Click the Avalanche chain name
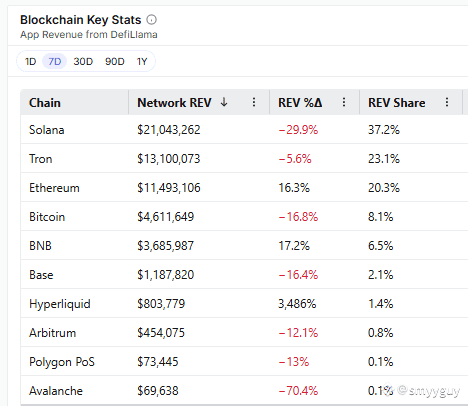 [x=56, y=391]
